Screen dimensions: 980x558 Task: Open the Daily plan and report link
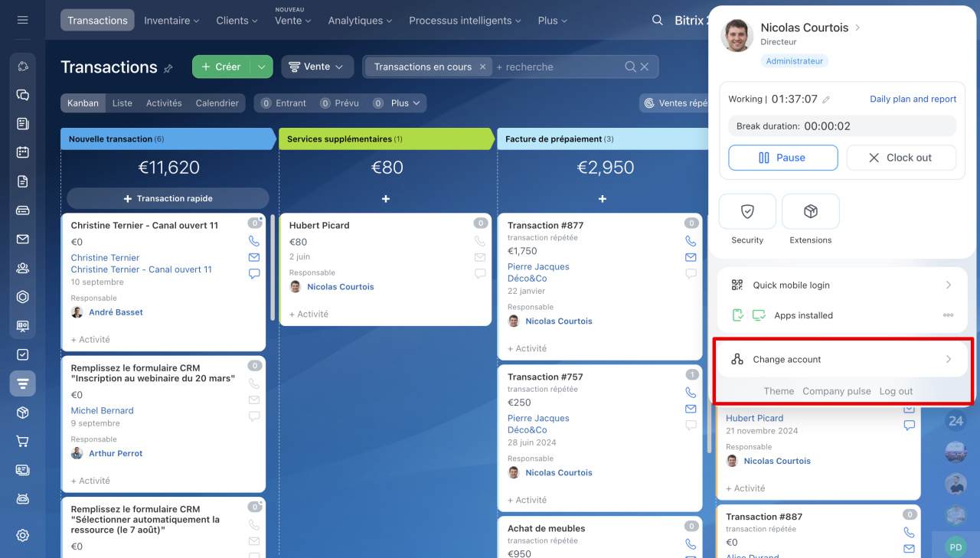(x=913, y=100)
